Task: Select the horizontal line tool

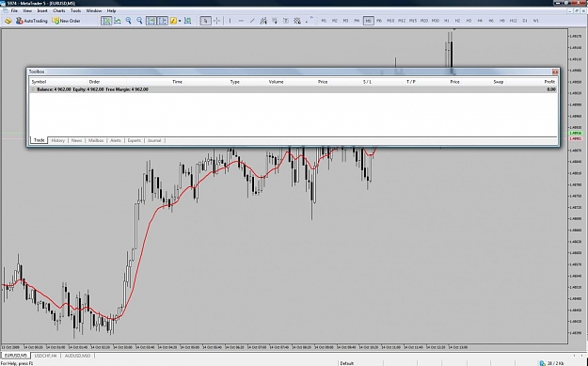Action: coord(241,21)
